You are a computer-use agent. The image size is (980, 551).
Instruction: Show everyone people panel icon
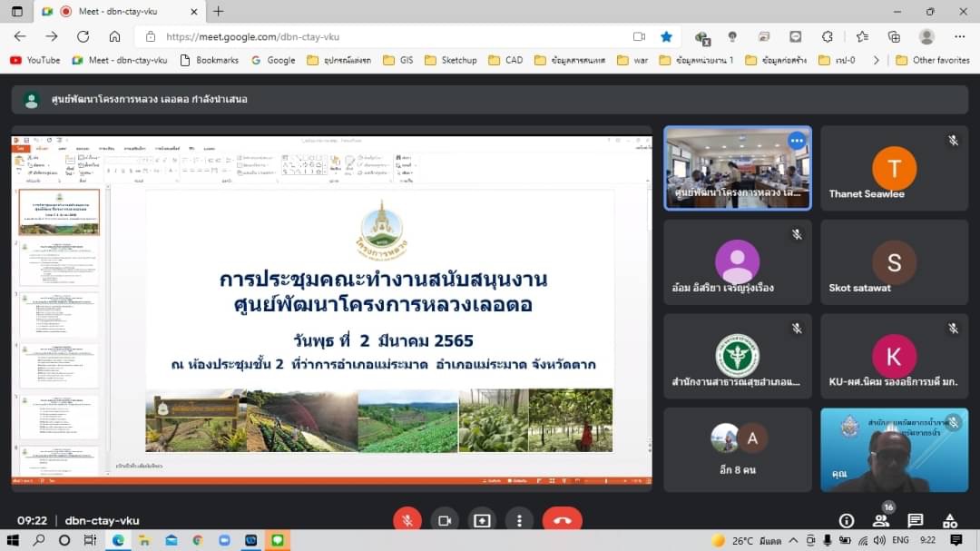(880, 520)
